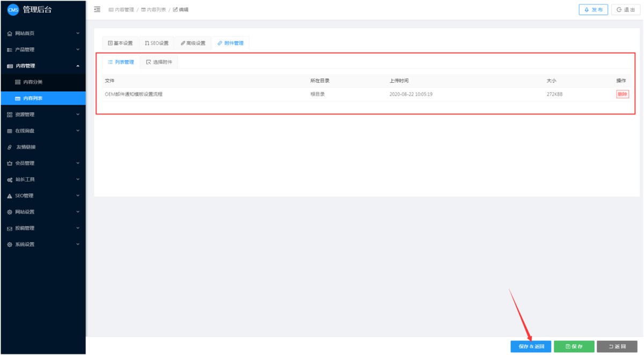Click the upload time 2020-08-22 10:05:19

[411, 94]
